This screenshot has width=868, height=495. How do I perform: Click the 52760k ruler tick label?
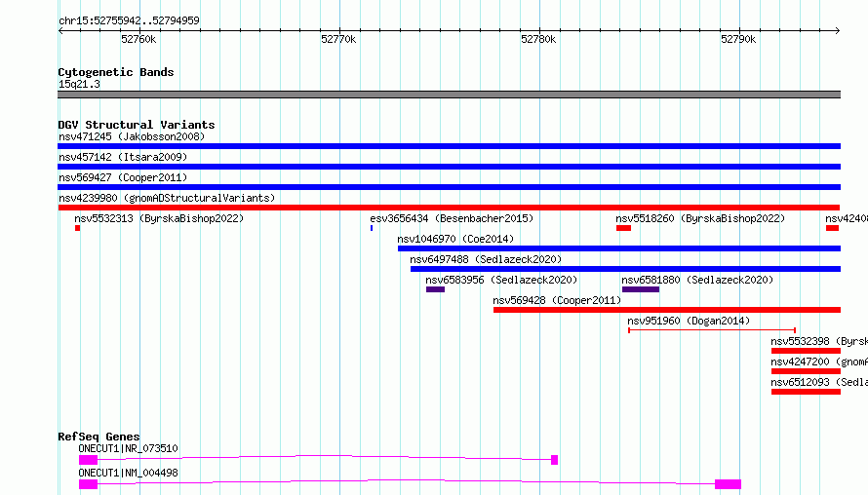138,39
